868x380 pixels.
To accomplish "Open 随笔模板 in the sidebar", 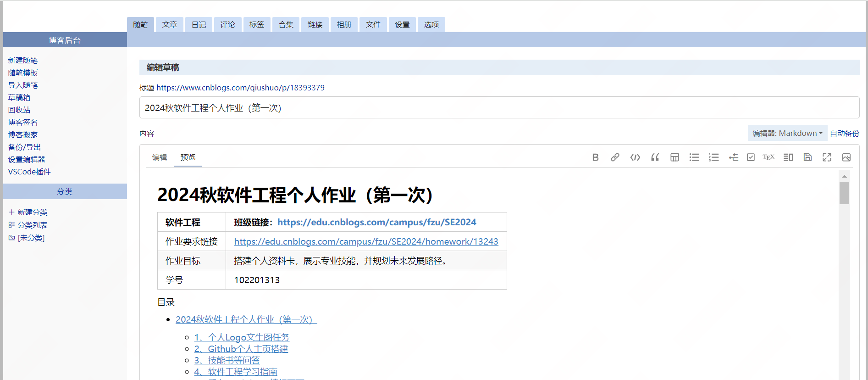I will point(23,73).
